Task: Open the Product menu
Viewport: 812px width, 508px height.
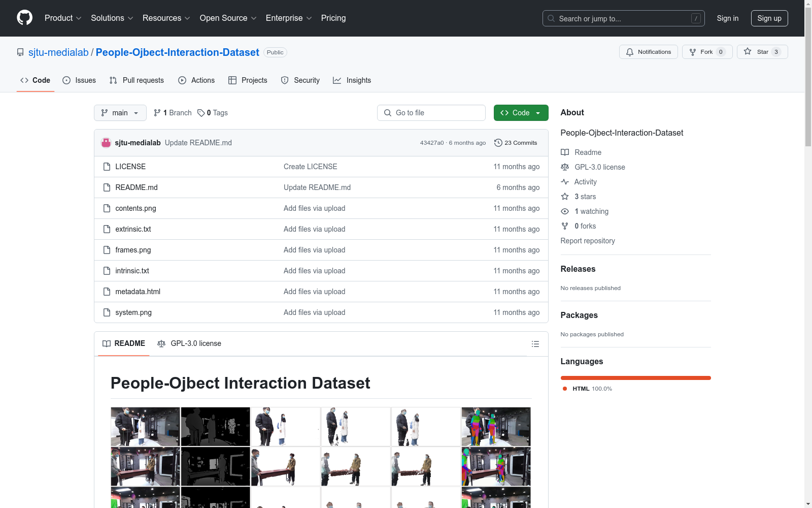Action: [63, 18]
